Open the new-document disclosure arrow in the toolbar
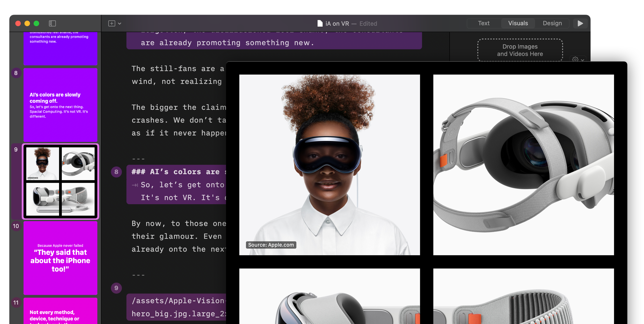Image resolution: width=644 pixels, height=324 pixels. 119,24
